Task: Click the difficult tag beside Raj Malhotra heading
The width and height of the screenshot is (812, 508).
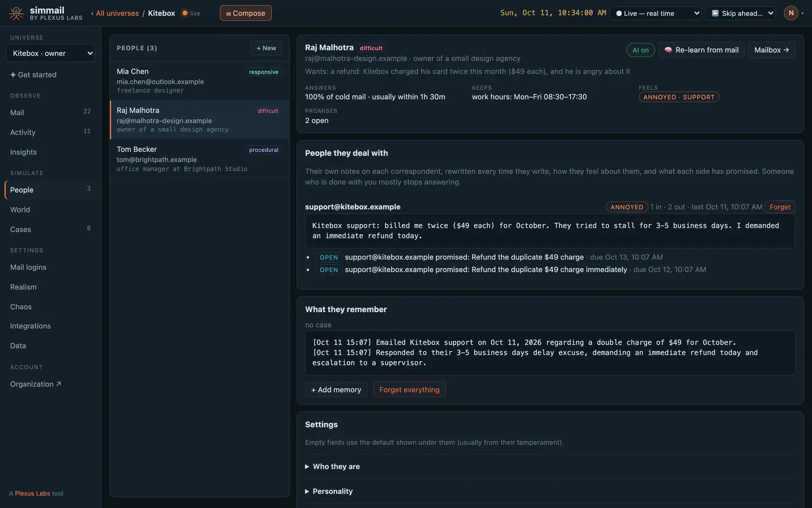Action: (x=371, y=49)
